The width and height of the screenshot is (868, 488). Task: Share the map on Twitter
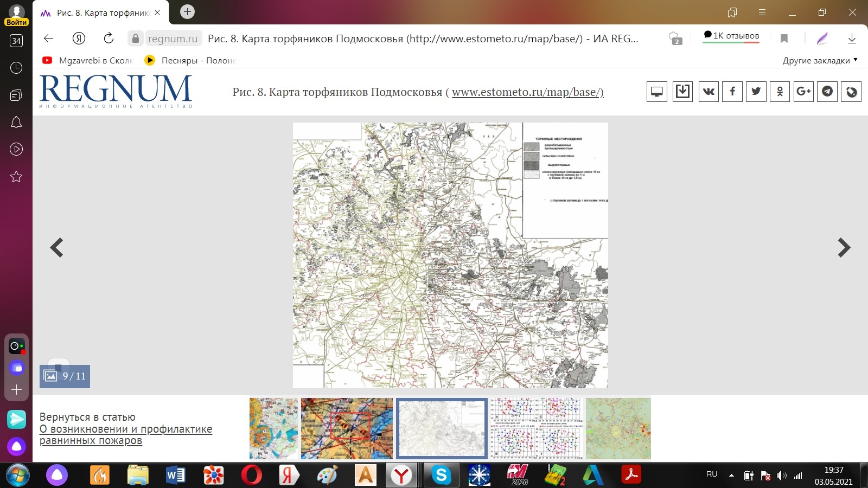(756, 92)
